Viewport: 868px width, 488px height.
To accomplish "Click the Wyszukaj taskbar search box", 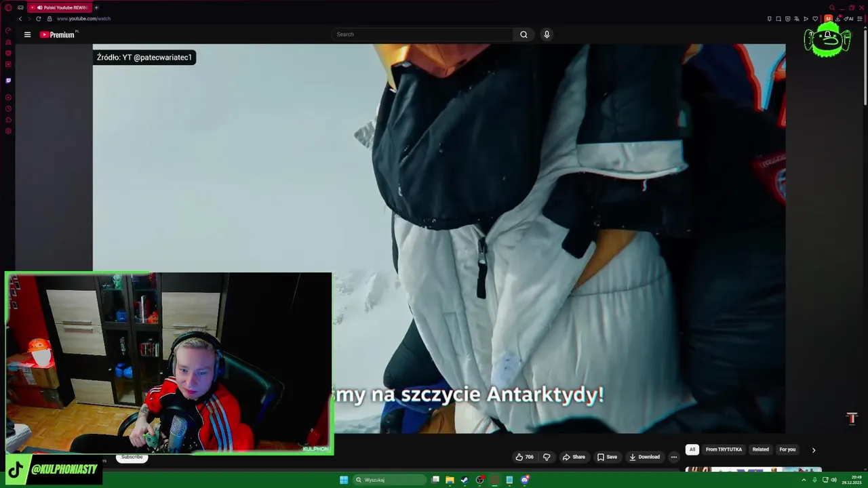I will point(390,480).
